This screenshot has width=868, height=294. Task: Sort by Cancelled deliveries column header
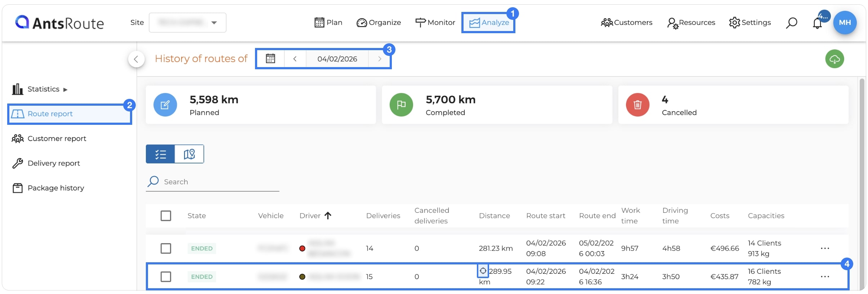click(x=431, y=216)
